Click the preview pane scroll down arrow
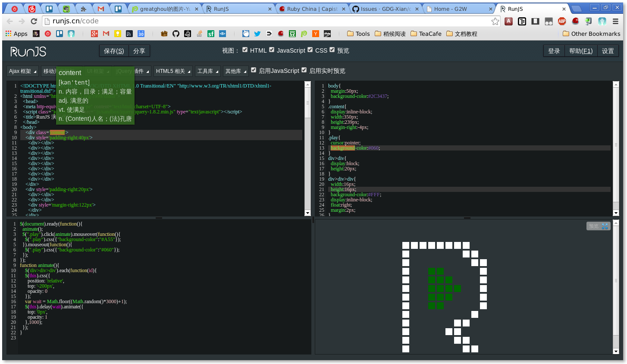 point(616,351)
